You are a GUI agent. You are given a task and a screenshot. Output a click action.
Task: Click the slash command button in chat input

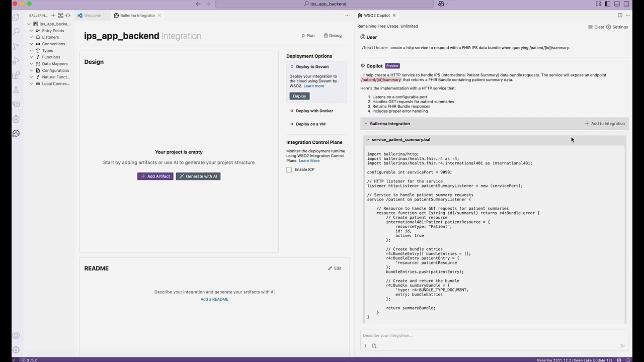pyautogui.click(x=365, y=346)
